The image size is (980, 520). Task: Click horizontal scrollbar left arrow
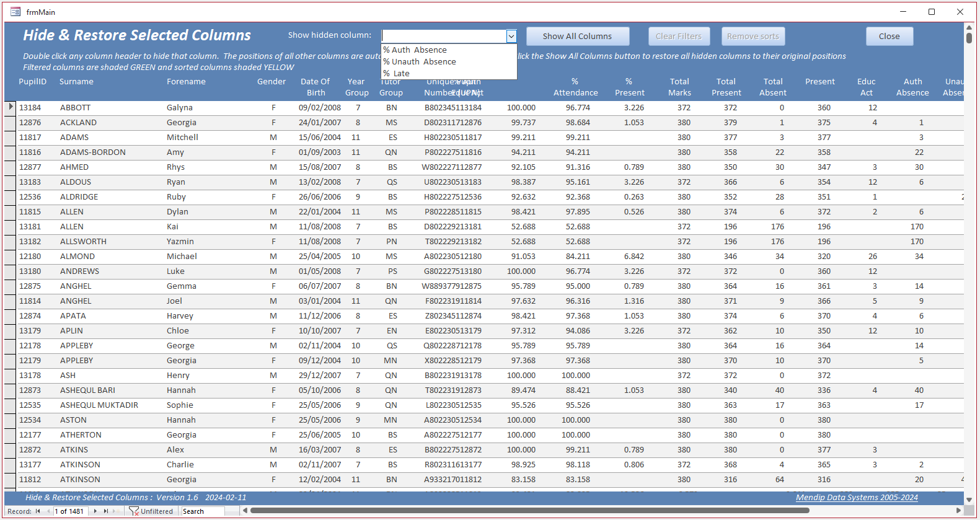(x=245, y=511)
